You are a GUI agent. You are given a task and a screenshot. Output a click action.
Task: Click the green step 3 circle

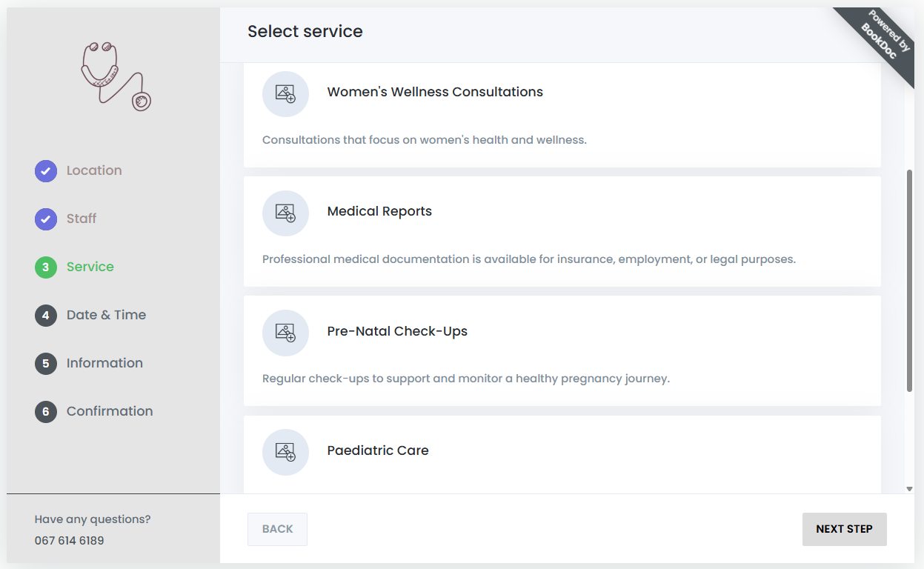click(46, 267)
